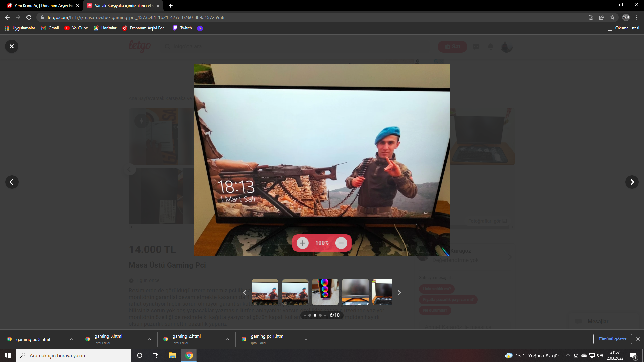Screen dimensions: 644x362
Task: Select the Varsak Karşıyaka letgo tab
Action: click(x=123, y=6)
